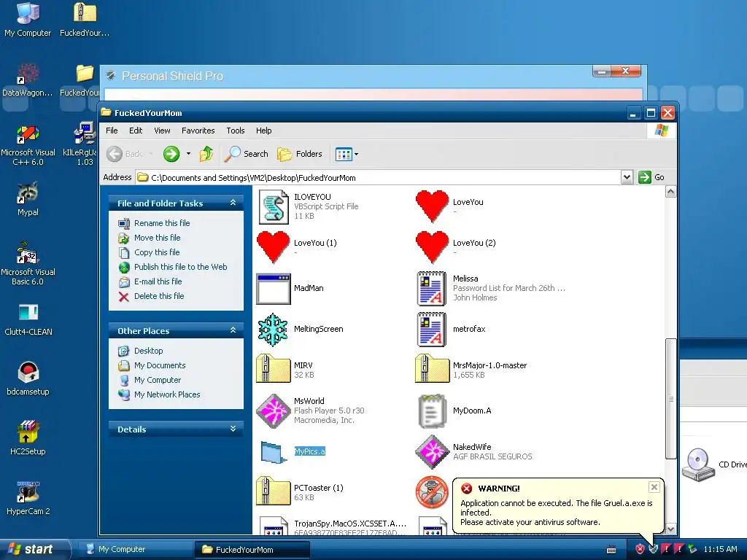Open Microsoft Visual Basic 6.0 shortcut

[28, 263]
